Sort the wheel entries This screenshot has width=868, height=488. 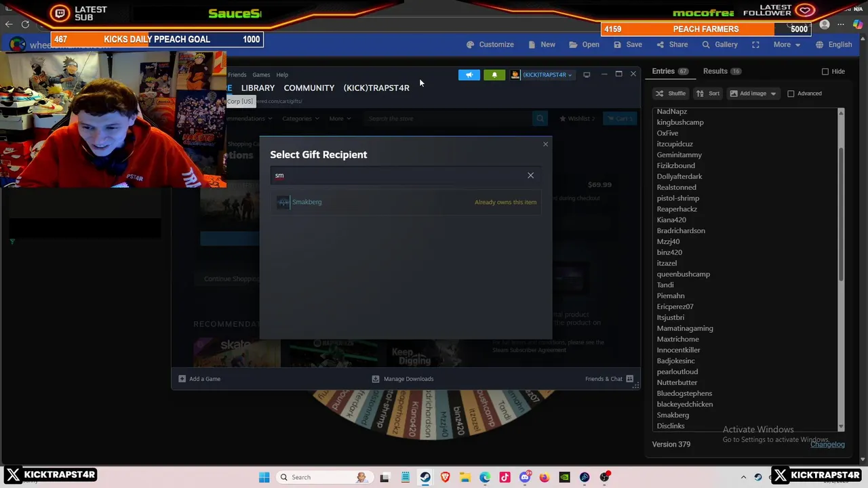pos(708,94)
